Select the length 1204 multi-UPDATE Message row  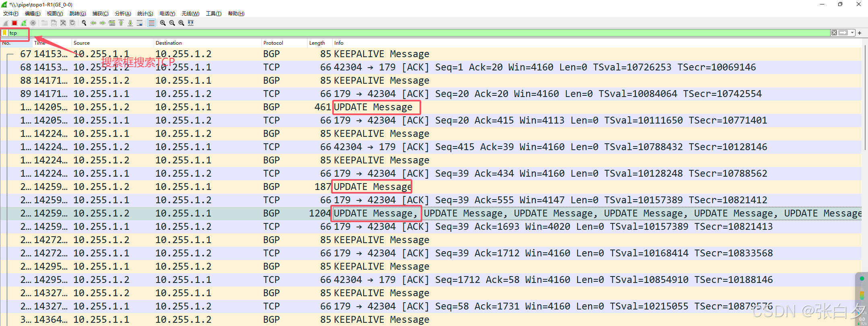[431, 213]
